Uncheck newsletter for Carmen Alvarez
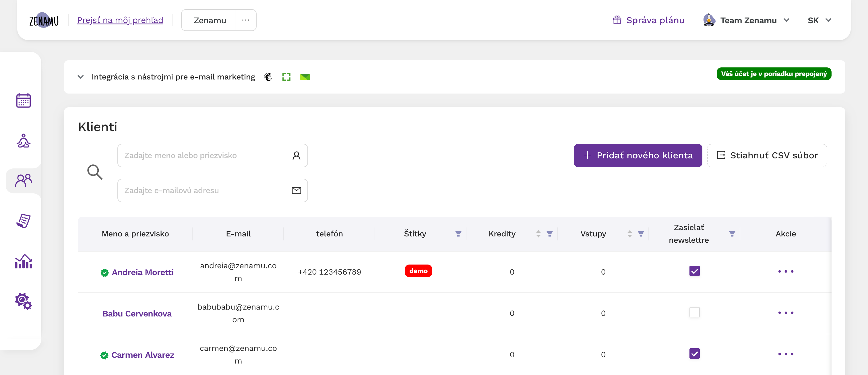868x375 pixels. coord(694,353)
